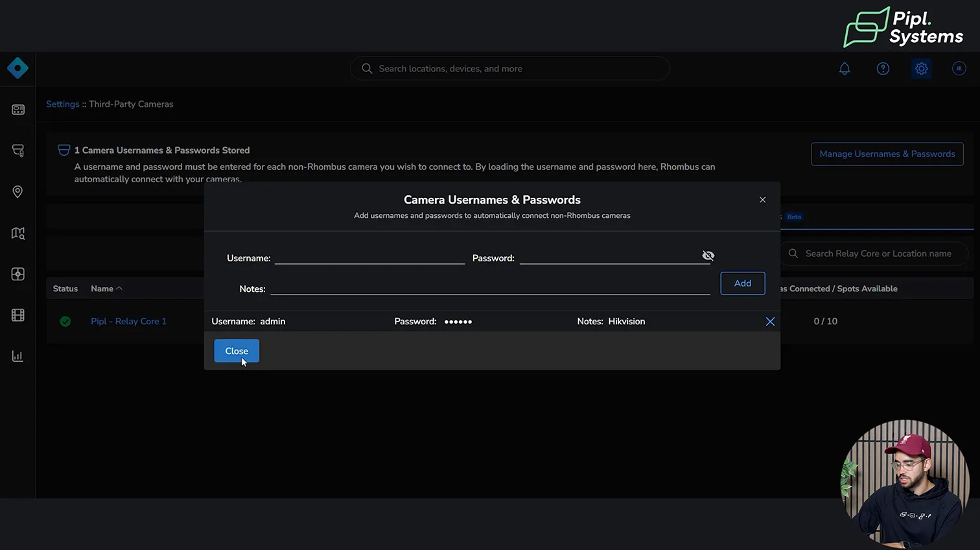This screenshot has width=980, height=550.
Task: Open the map search icon in sidebar
Action: (x=18, y=233)
